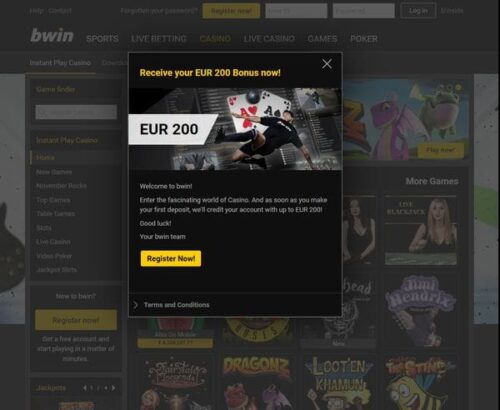Viewport: 500px width, 410px height.
Task: Click yellow Register Now! popup button
Action: click(x=171, y=258)
